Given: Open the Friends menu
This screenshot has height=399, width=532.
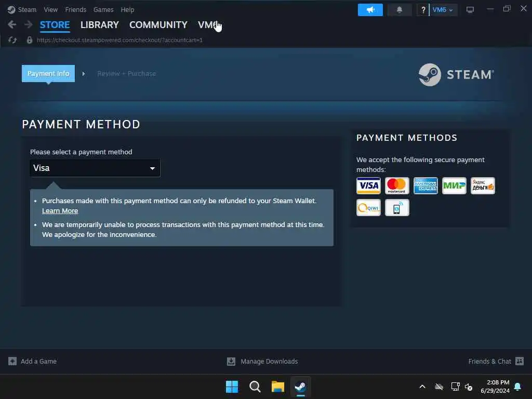Looking at the screenshot, I should coord(76,9).
